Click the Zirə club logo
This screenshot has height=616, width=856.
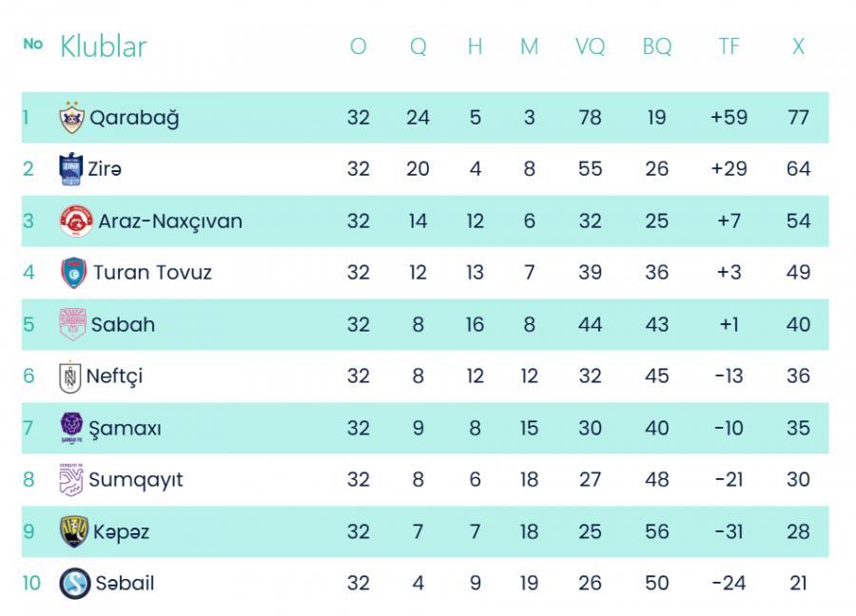point(71,169)
